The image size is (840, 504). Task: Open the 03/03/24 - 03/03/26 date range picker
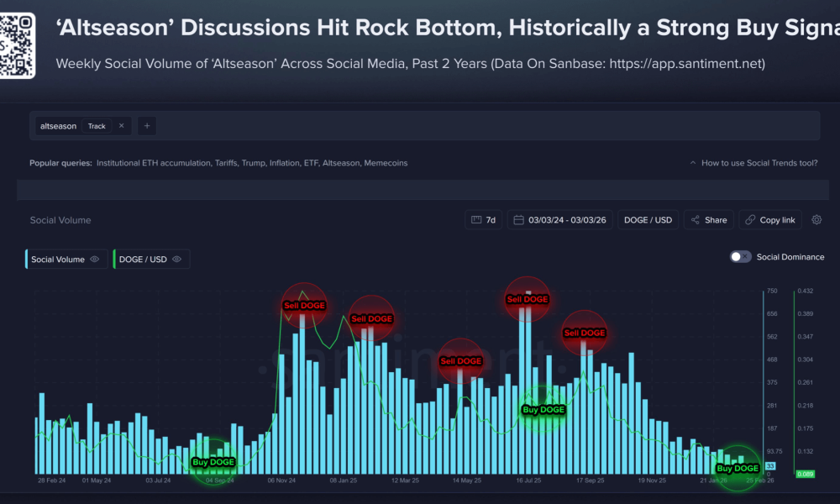pos(560,220)
